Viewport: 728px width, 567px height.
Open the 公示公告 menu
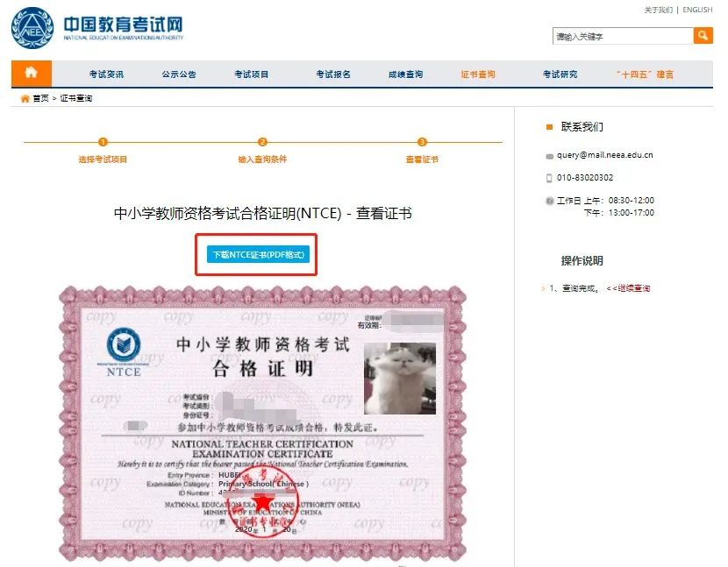point(179,74)
